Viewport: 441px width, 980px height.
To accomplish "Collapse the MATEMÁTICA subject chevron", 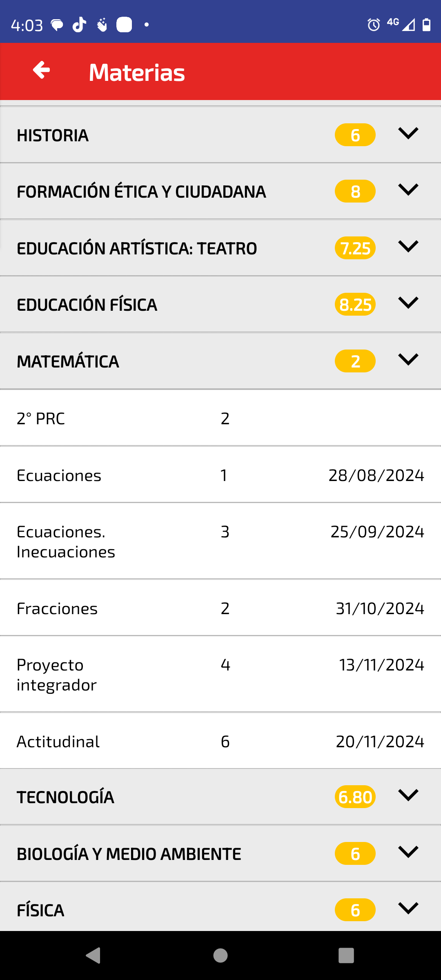I will click(408, 359).
